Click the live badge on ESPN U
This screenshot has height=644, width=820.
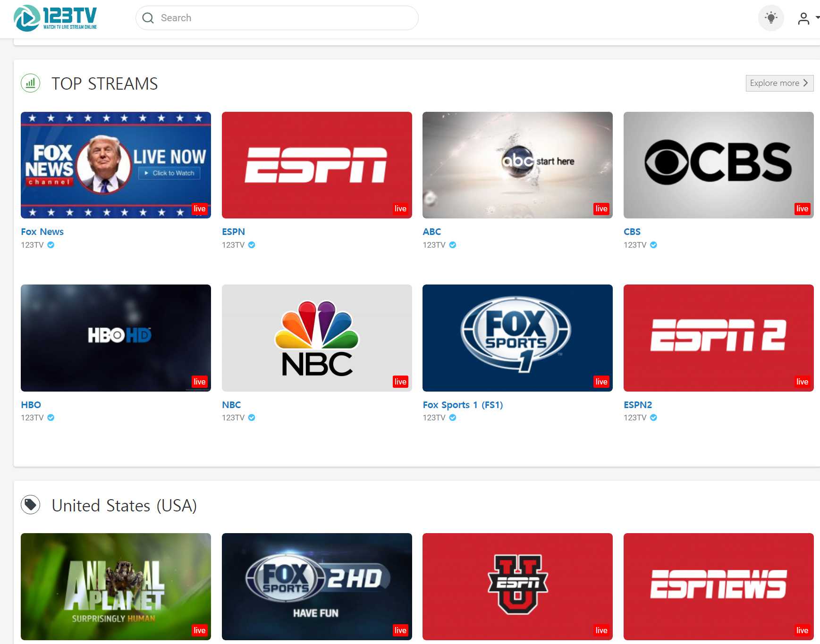(601, 630)
